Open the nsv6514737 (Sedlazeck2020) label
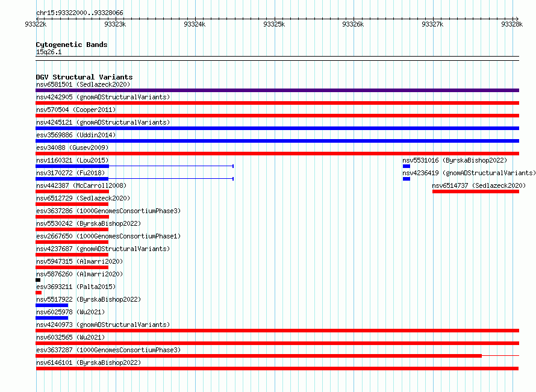The height and width of the screenshot is (392, 536). click(479, 185)
